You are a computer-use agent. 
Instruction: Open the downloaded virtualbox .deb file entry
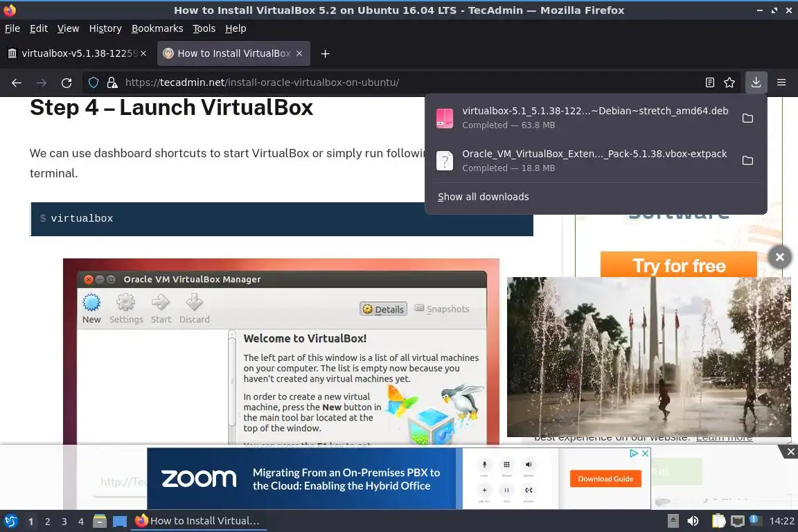[583, 118]
